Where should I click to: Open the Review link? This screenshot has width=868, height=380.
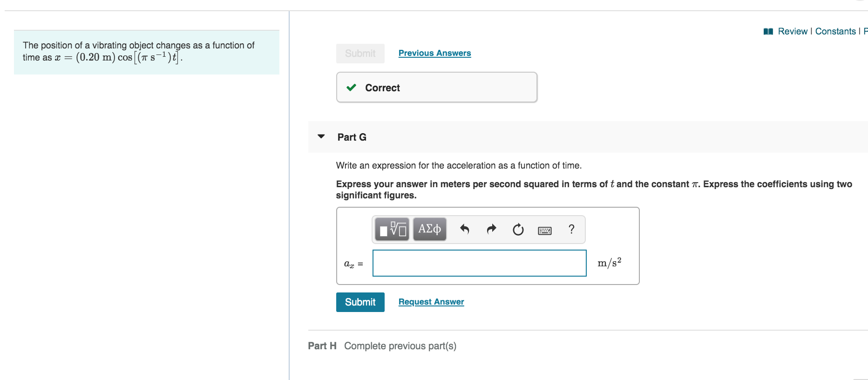(x=793, y=31)
